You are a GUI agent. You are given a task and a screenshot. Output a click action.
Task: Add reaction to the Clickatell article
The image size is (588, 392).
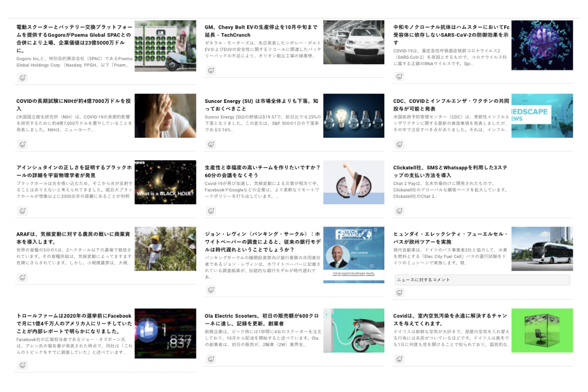(x=399, y=211)
